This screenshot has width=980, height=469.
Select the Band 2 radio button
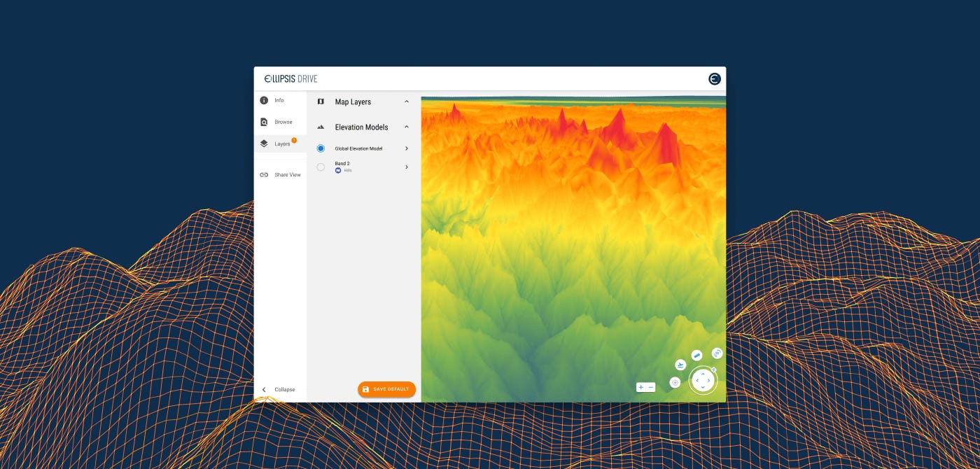pos(321,167)
